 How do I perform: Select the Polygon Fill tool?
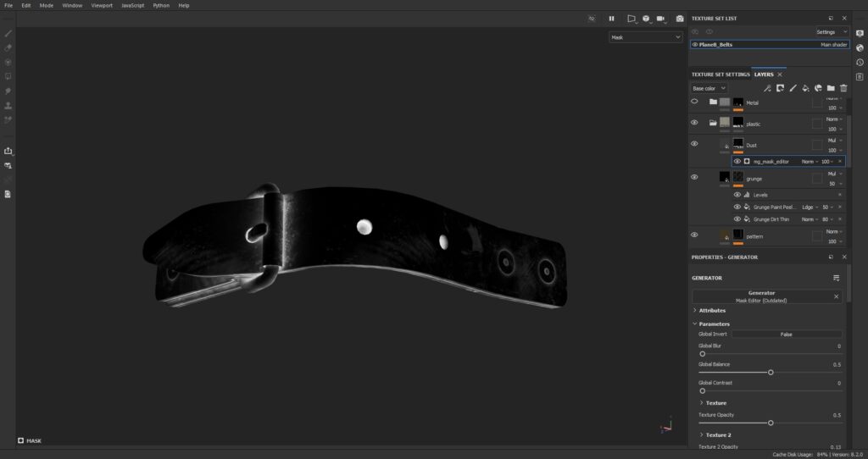pyautogui.click(x=8, y=76)
